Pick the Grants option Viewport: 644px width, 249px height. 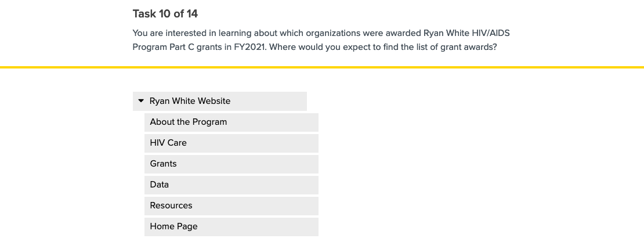(x=164, y=164)
